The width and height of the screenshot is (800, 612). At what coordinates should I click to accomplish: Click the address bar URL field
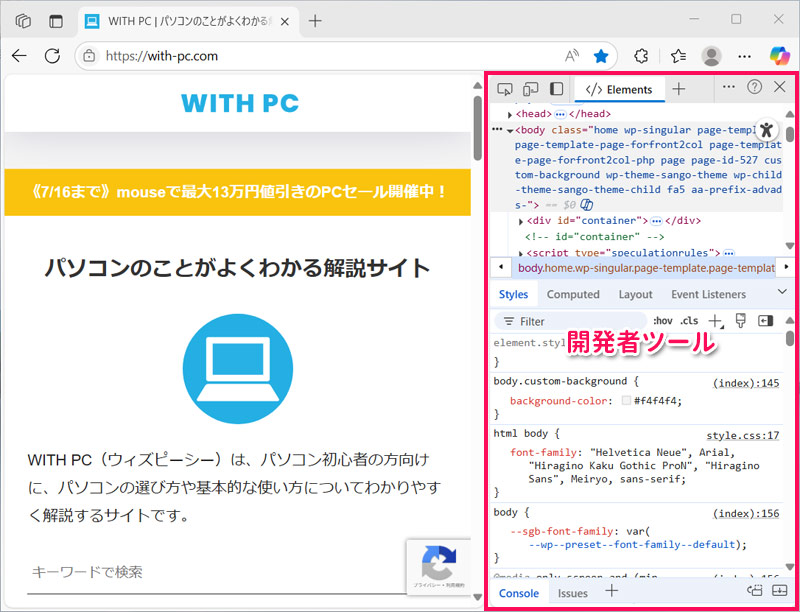point(327,56)
